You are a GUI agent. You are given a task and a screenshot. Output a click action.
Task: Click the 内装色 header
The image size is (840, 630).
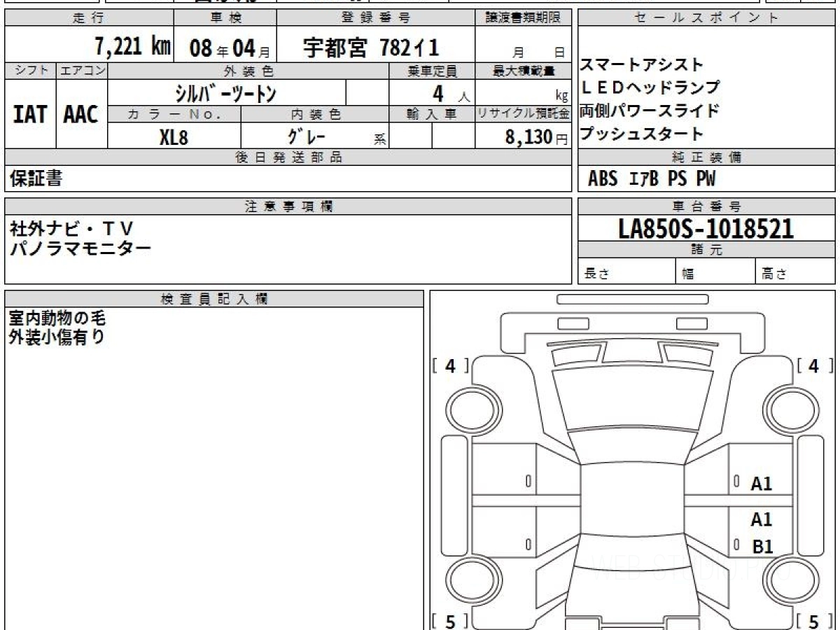click(315, 114)
